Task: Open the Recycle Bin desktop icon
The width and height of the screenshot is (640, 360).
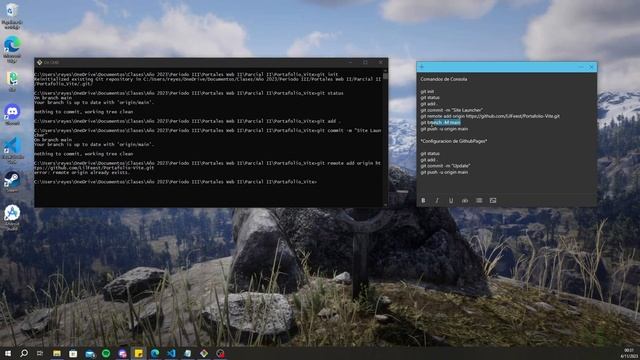Action: coord(12,16)
